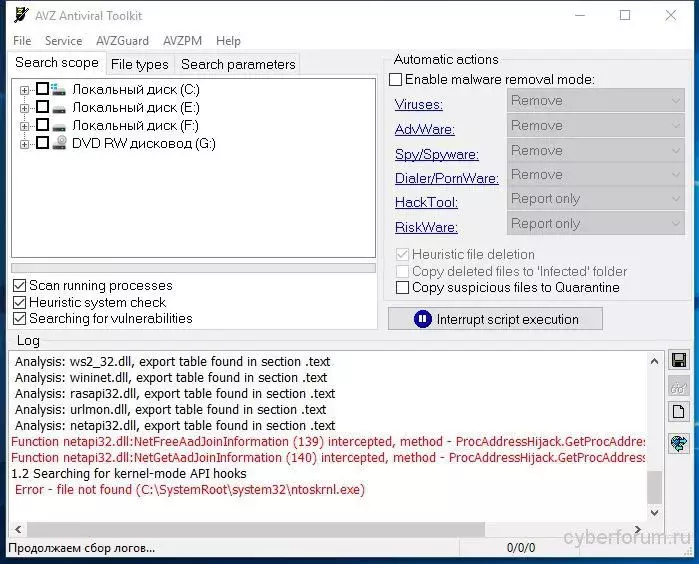
Task: Expand the Локальный диск (F:) tree node
Action: pos(25,126)
